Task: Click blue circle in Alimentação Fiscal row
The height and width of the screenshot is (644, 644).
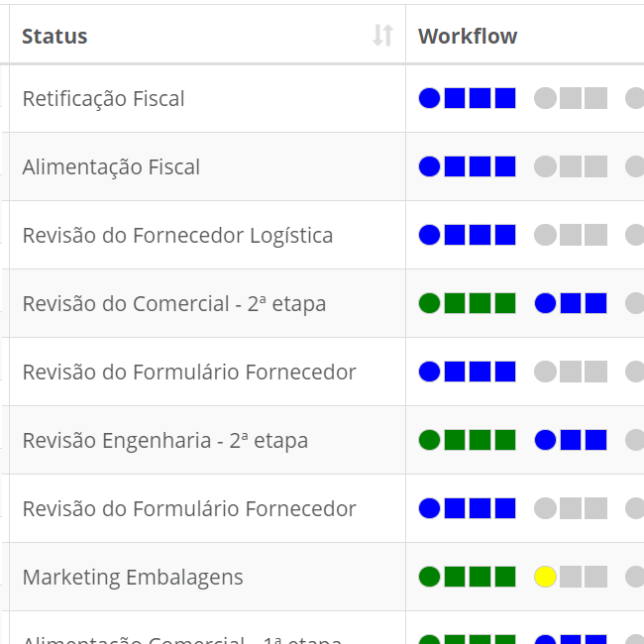Action: tap(429, 166)
